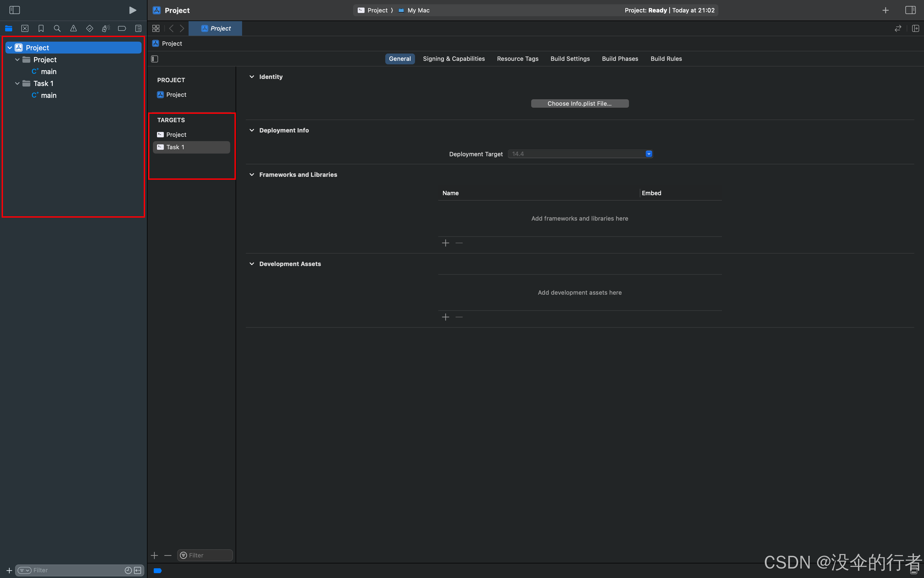Add editor on right

pos(916,28)
